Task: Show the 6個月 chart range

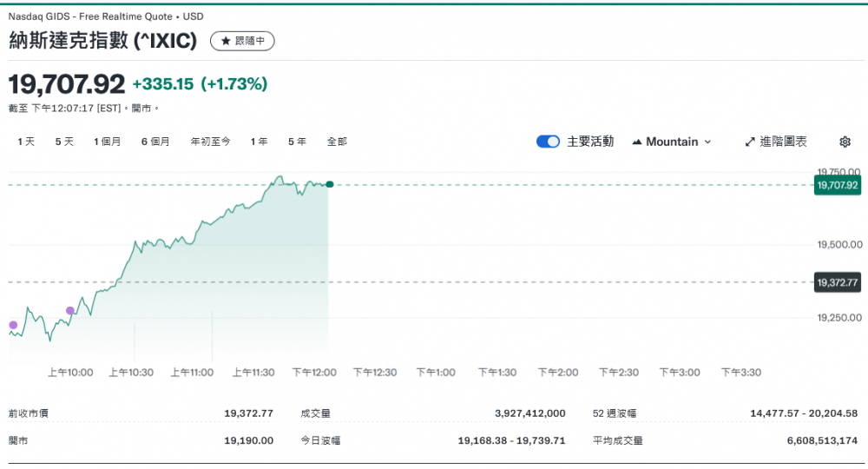Action: tap(155, 142)
